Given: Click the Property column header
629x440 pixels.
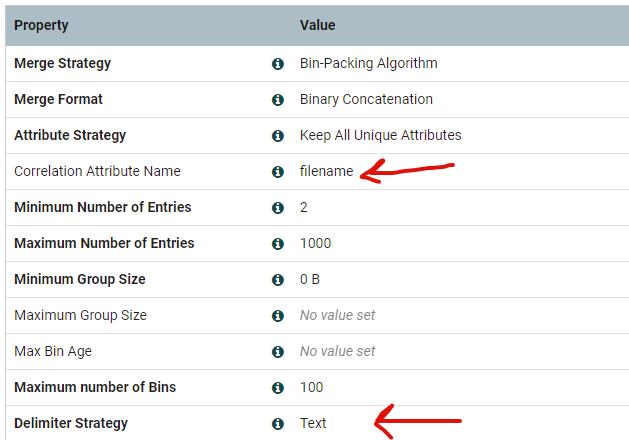Looking at the screenshot, I should click(41, 25).
